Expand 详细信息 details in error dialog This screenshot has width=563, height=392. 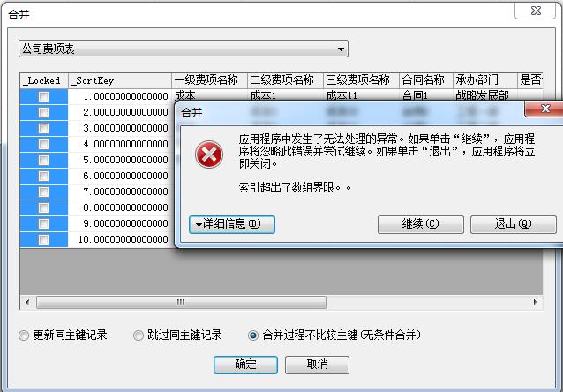click(232, 224)
